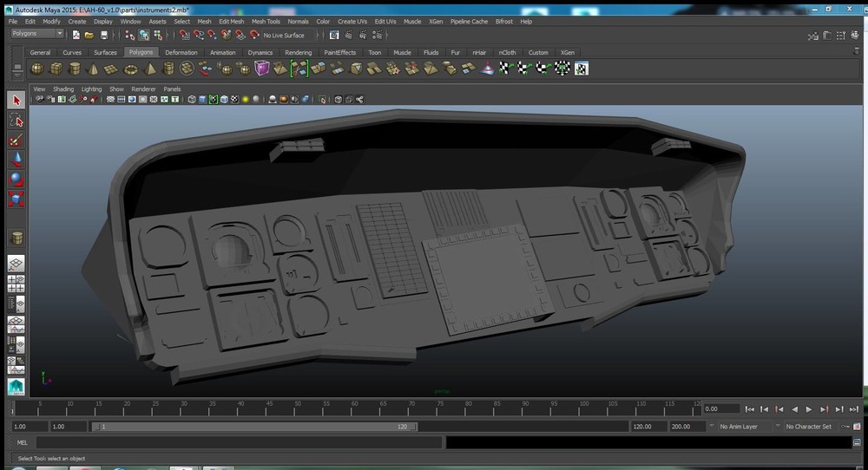Activate the Lasso select tool

tap(16, 121)
